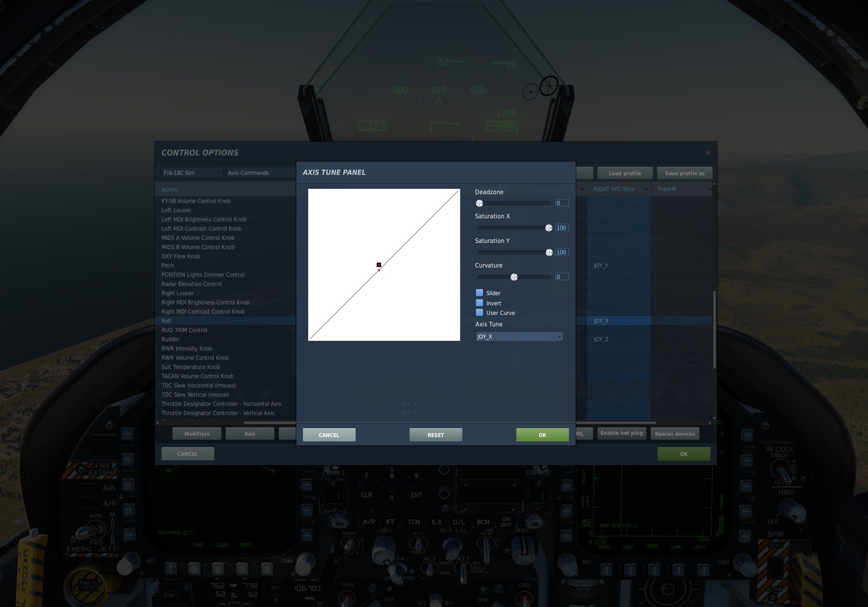Select the Suit Temperature Knob row
Image resolution: width=868 pixels, height=607 pixels.
(226, 367)
